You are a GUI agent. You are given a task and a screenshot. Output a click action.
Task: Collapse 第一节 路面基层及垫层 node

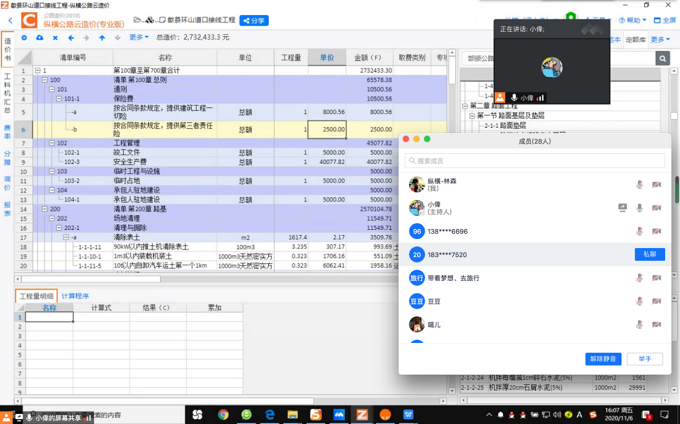472,116
